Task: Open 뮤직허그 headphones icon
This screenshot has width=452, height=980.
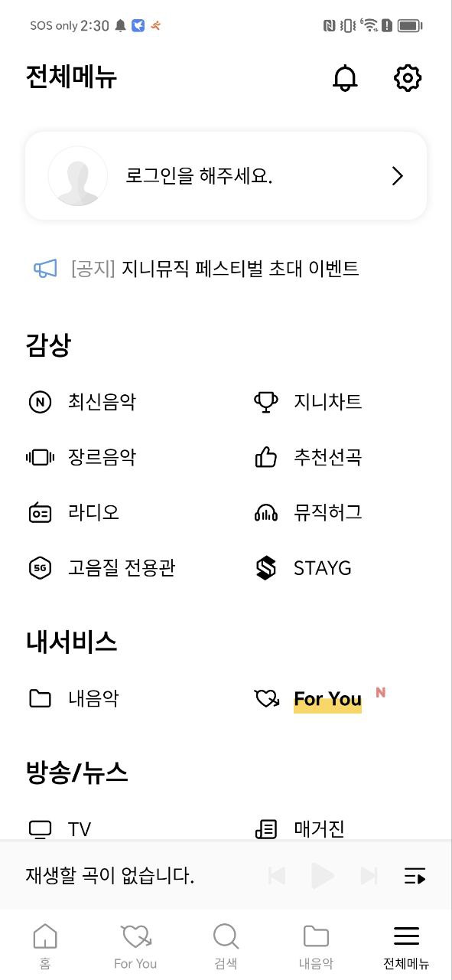Action: pyautogui.click(x=265, y=512)
